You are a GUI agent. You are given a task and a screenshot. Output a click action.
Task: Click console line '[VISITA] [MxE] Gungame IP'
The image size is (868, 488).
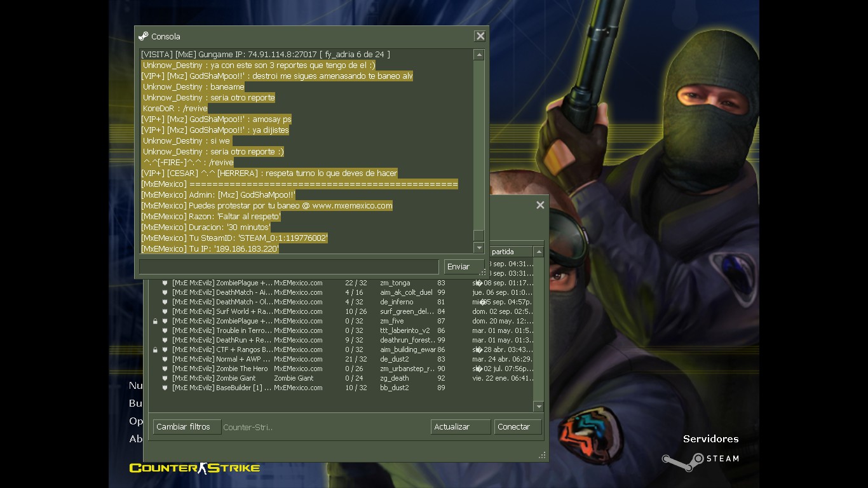[x=266, y=55]
